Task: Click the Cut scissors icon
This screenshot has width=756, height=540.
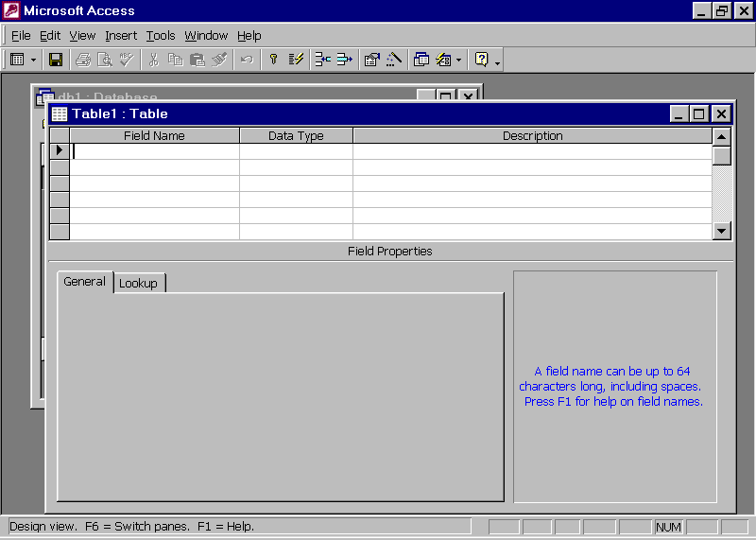Action: (154, 60)
